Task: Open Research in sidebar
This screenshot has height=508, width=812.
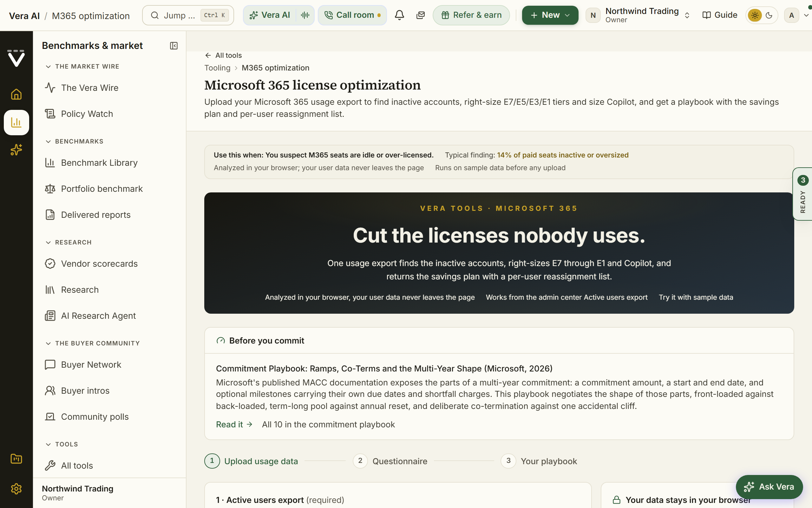Action: [x=109, y=290]
